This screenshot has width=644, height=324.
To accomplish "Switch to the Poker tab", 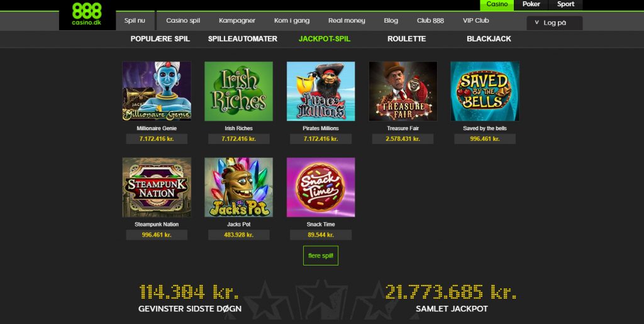I will 531,4.
